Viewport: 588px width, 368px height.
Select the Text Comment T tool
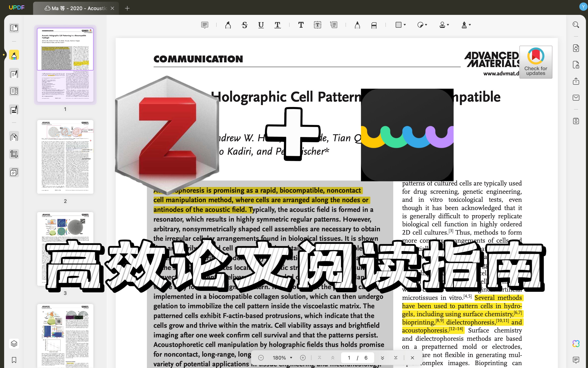[301, 25]
